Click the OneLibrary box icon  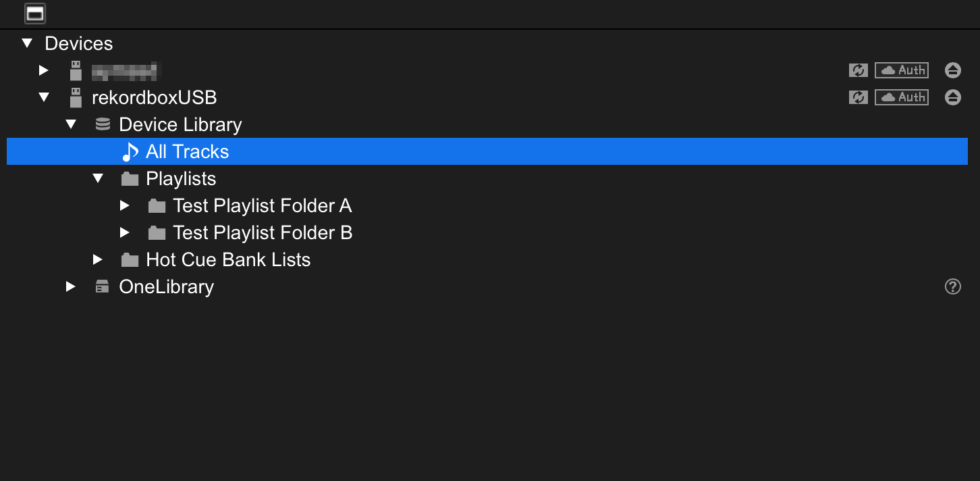[x=103, y=287]
